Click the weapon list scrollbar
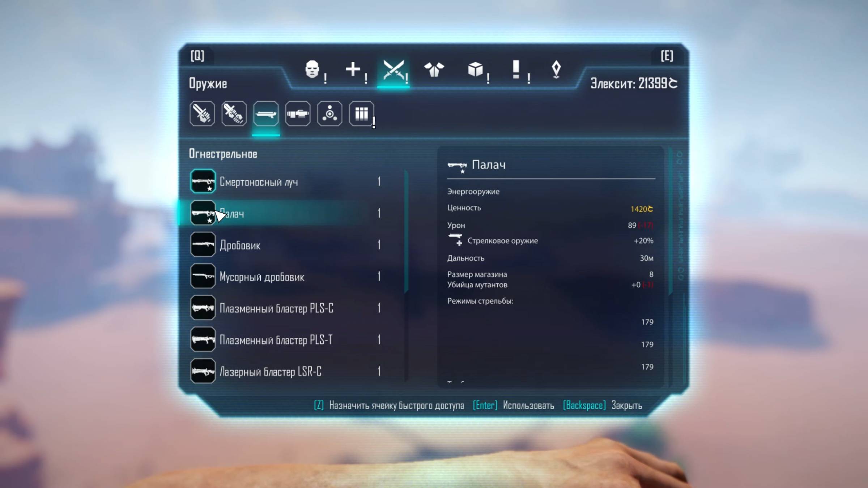The image size is (868, 488). [x=406, y=231]
